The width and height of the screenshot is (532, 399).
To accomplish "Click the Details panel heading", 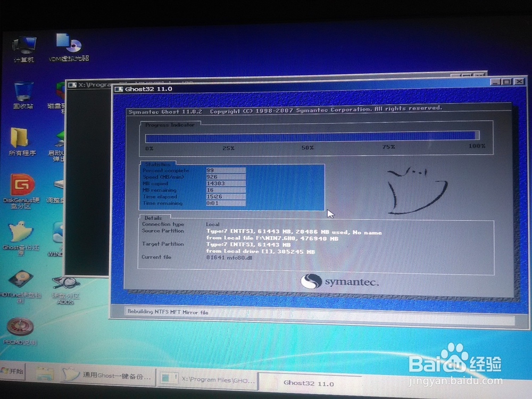I will (153, 218).
